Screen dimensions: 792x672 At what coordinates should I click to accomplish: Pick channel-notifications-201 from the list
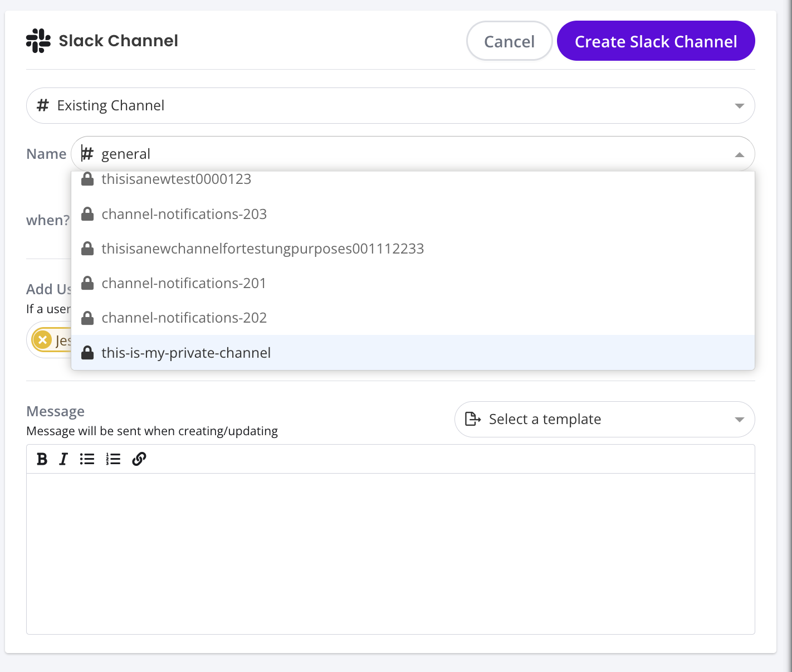tap(183, 283)
